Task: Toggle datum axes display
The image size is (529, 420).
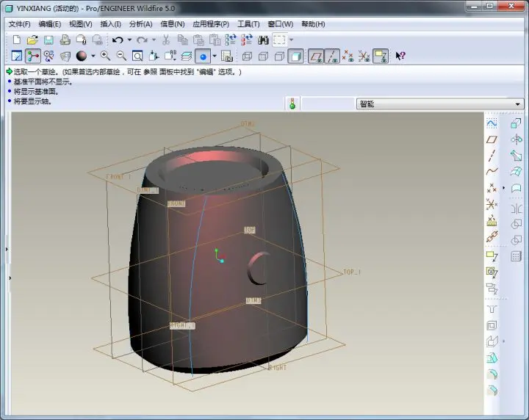Action: 332,56
